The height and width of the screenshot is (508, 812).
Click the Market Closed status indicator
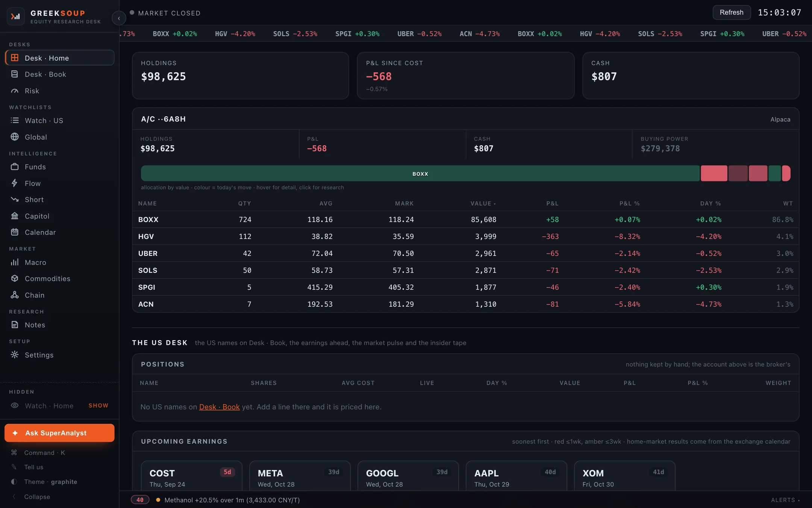tap(165, 13)
